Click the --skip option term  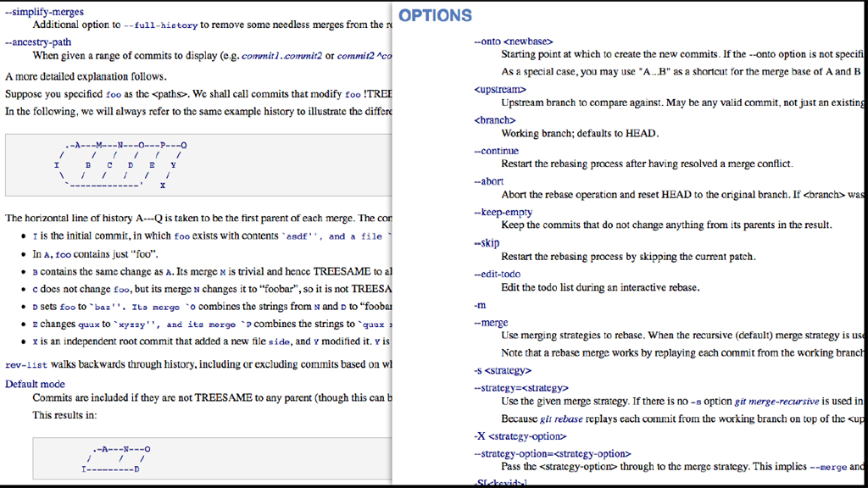click(486, 243)
